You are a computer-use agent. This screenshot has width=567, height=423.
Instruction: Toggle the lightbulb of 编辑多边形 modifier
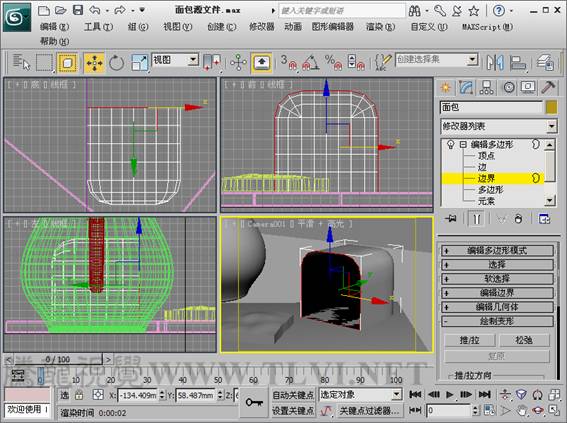coord(450,145)
